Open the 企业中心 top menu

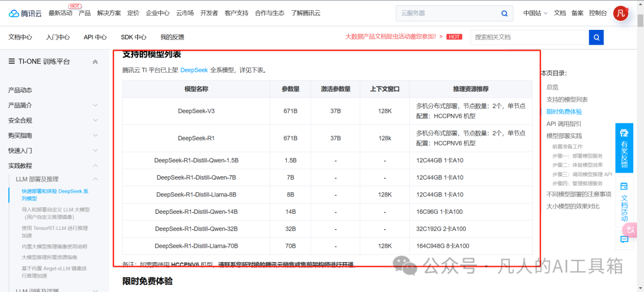point(157,13)
